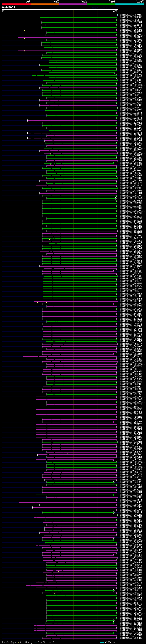Select hit label UniRef100_C5ARK0
146x644 pixels.
tap(131, 100)
